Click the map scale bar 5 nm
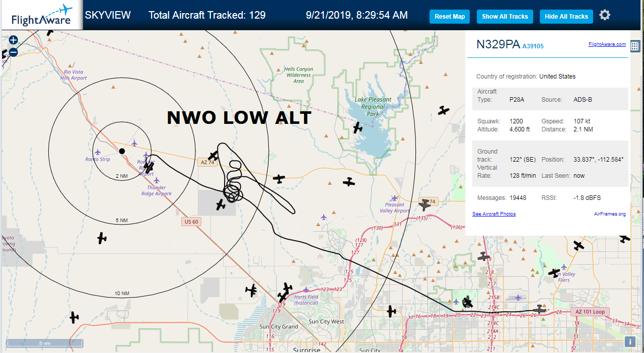 [x=45, y=343]
